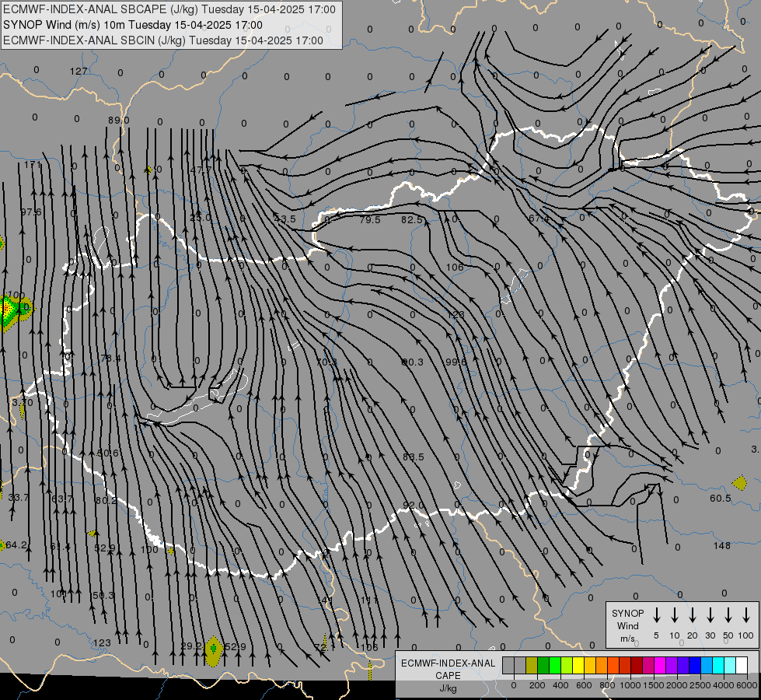Click the SBCAPE title line in header

click(169, 9)
